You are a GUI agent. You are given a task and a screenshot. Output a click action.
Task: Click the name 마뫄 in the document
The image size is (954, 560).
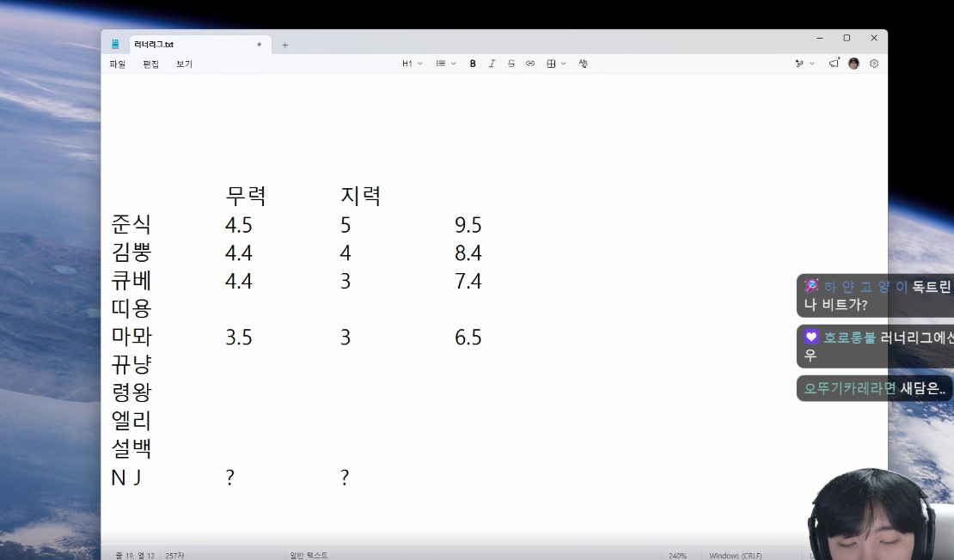coord(131,336)
